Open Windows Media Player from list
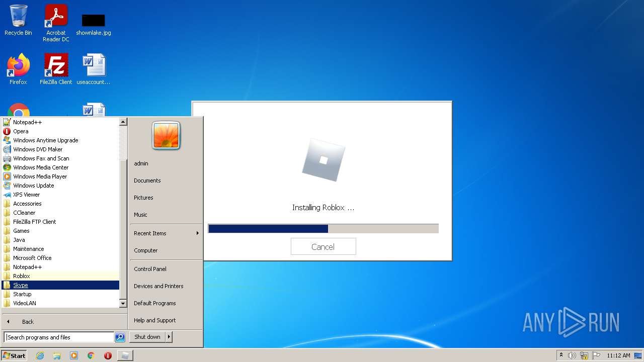Viewport: 644px width, 362px height. click(60, 176)
